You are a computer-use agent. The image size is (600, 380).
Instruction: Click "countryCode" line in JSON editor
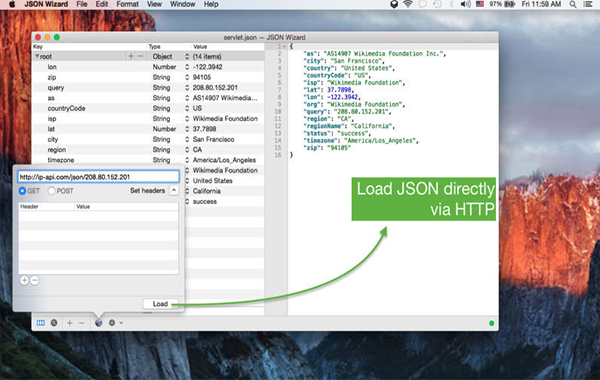click(x=337, y=75)
